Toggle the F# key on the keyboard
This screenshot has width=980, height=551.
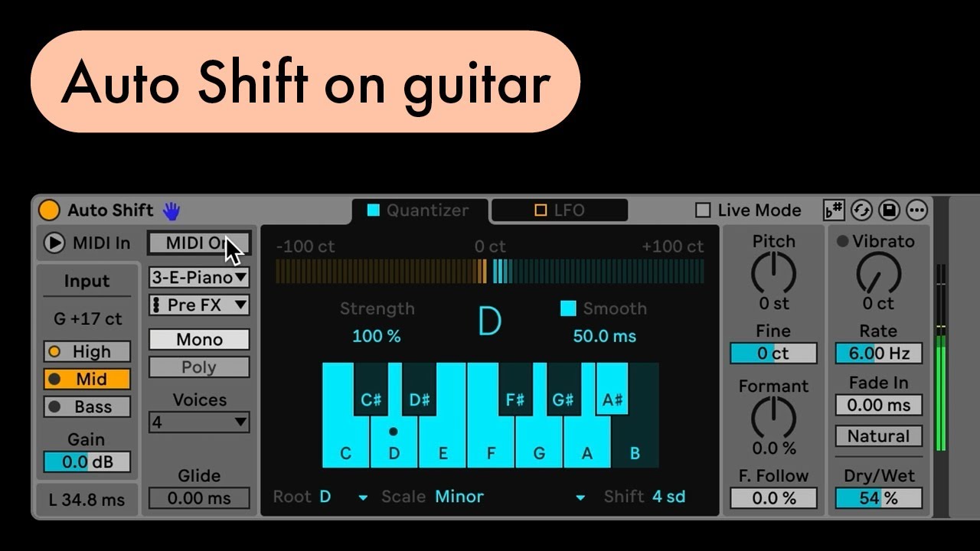click(515, 389)
